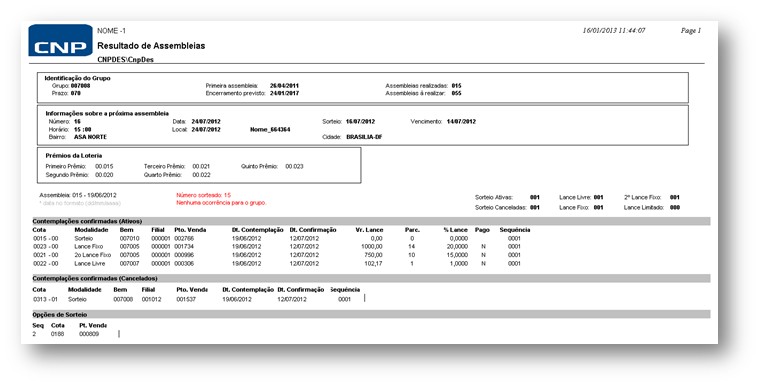Select the 'Prêmios da Loteria' heading
This screenshot has height=386, width=760.
click(74, 156)
